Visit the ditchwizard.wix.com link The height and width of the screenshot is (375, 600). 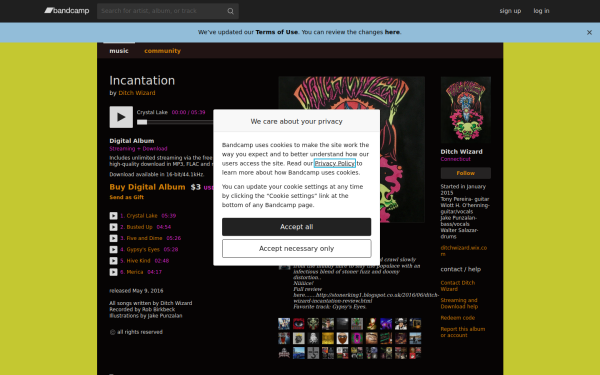464,251
